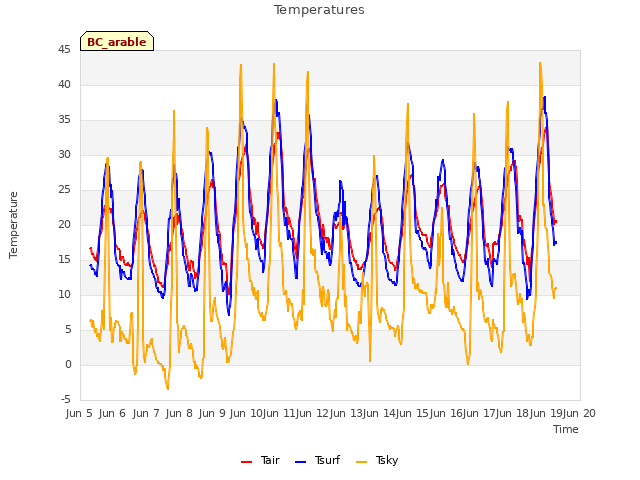
Task: Click the Jun 5 x-axis tick label
Action: 79,413
